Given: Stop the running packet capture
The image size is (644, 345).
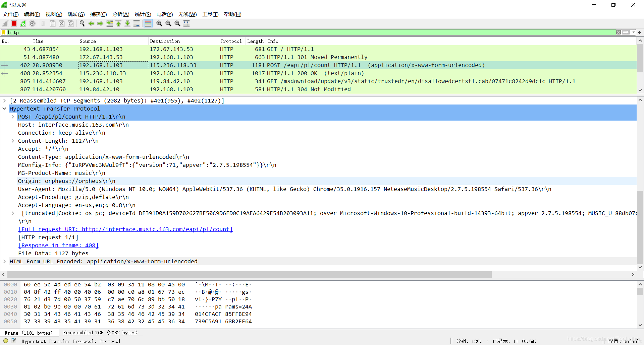Looking at the screenshot, I should point(14,23).
